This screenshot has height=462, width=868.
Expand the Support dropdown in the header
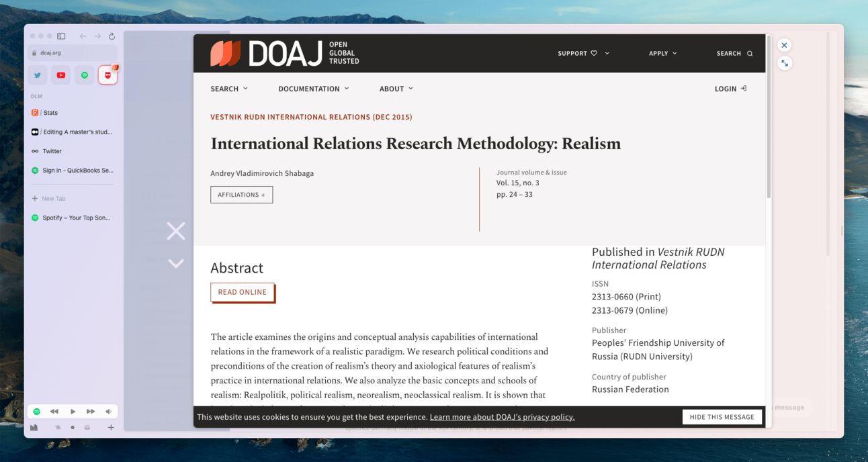[x=583, y=54]
